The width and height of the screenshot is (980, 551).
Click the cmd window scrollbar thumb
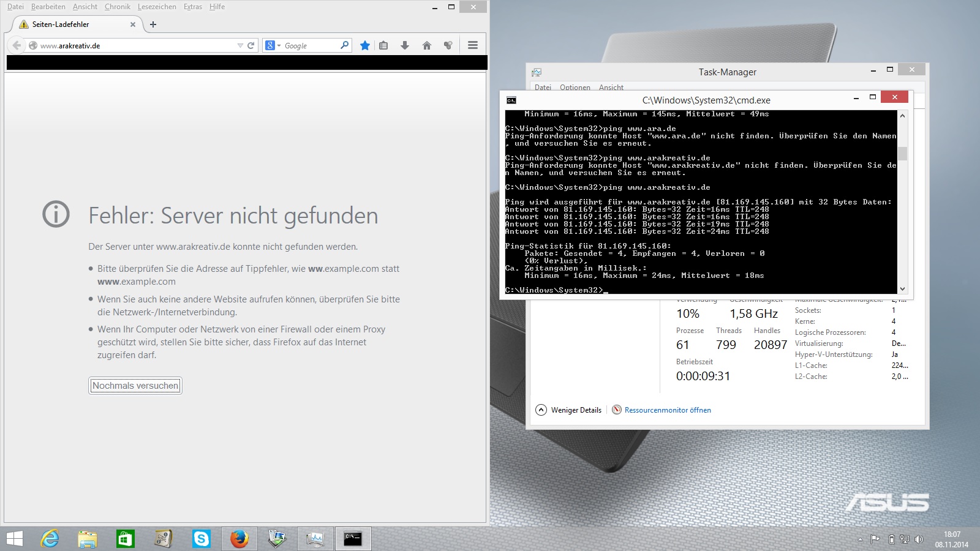click(902, 154)
